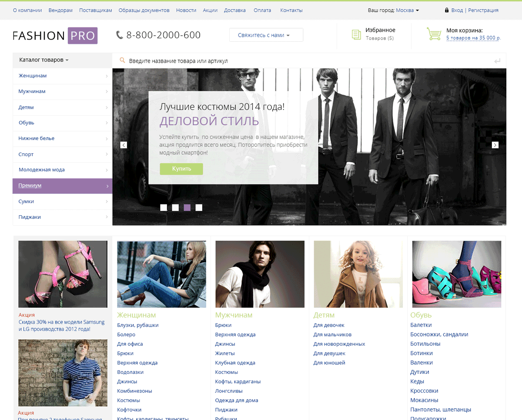Select the second slider indicator square
522x420 pixels.
[x=175, y=207]
